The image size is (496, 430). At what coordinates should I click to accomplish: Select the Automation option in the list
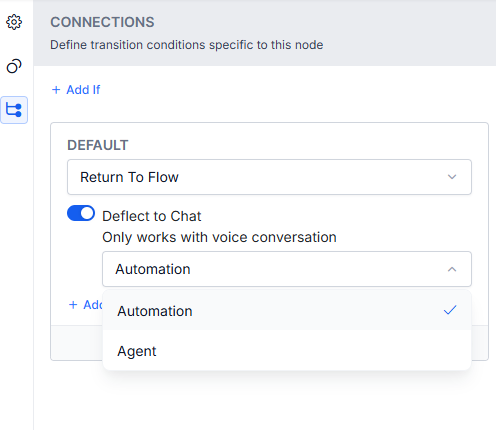[287, 310]
